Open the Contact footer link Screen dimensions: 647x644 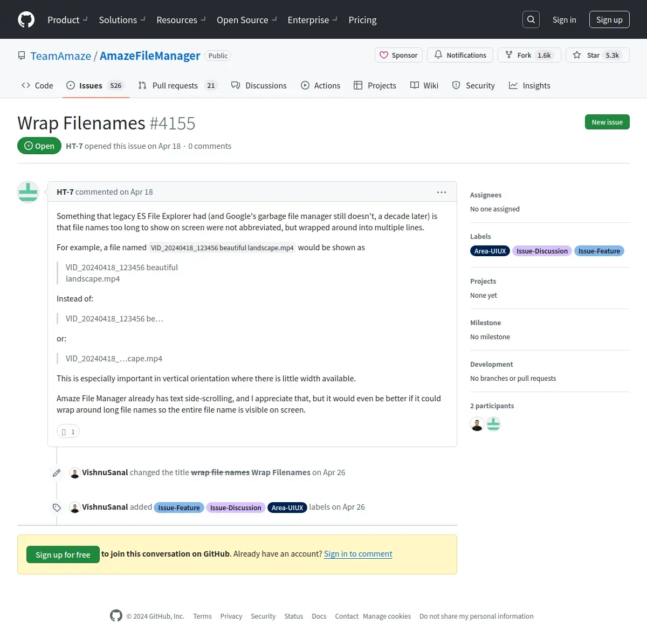point(347,616)
